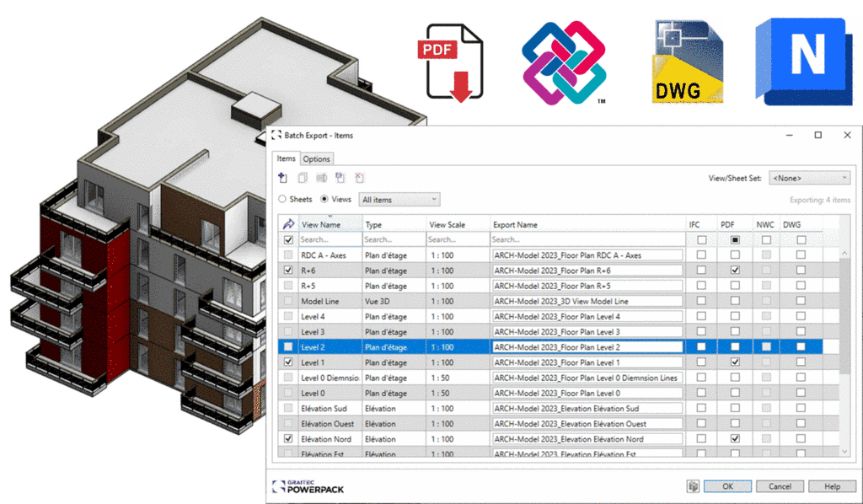Screen dimensions: 863x504
Task: Click the PDF download icon above dialog
Action: click(x=451, y=62)
